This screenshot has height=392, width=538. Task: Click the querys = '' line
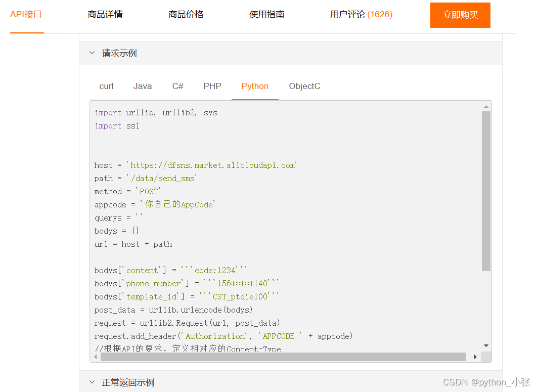pyautogui.click(x=118, y=217)
